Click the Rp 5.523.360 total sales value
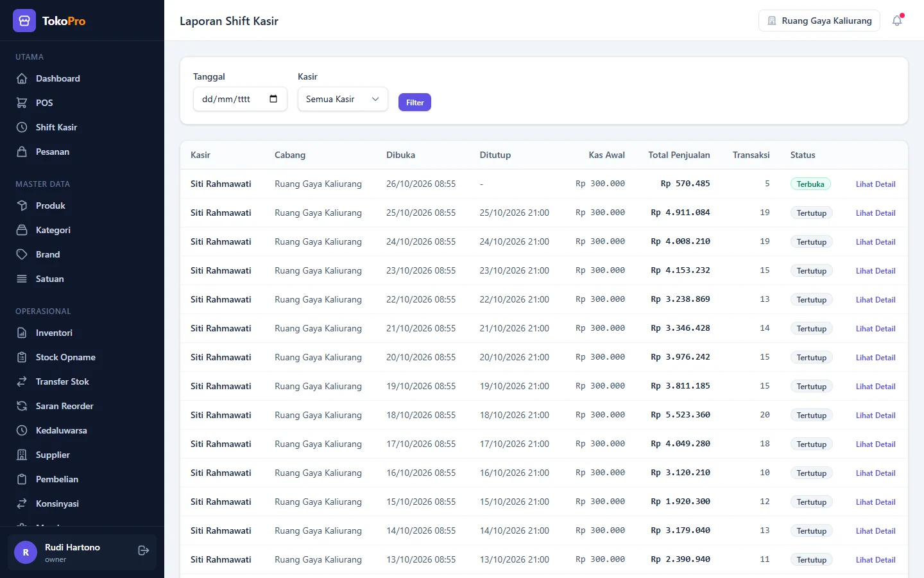The image size is (924, 578). [x=680, y=415]
